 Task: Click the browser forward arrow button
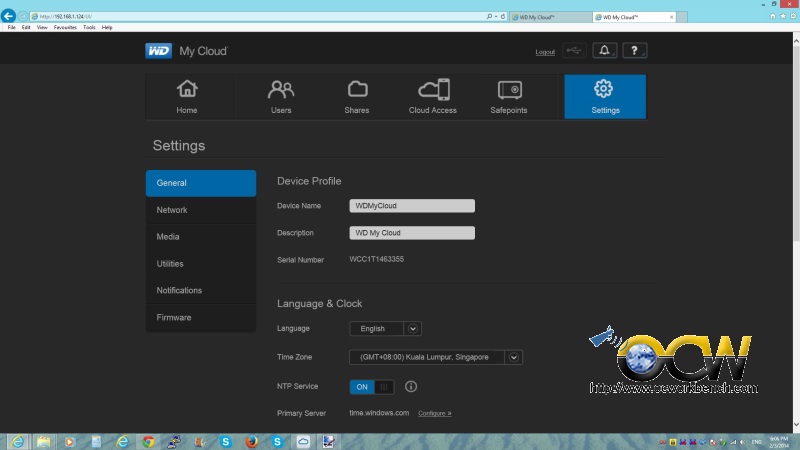click(x=22, y=16)
